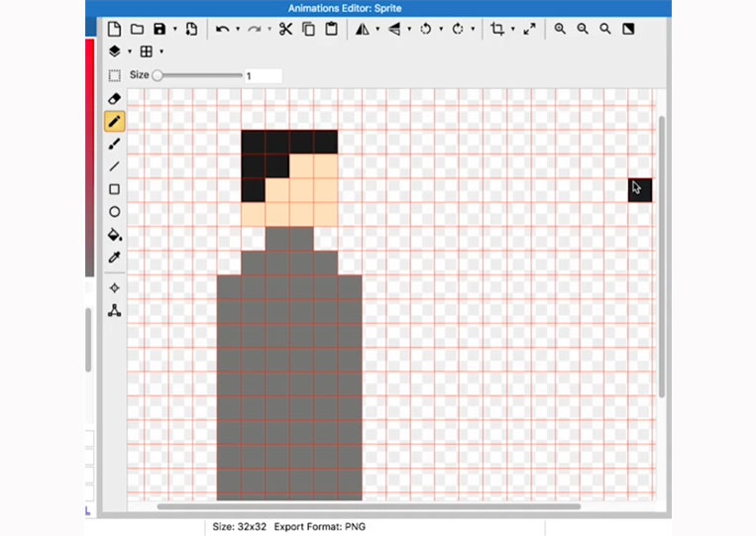Zoom in on the canvas

(x=560, y=29)
